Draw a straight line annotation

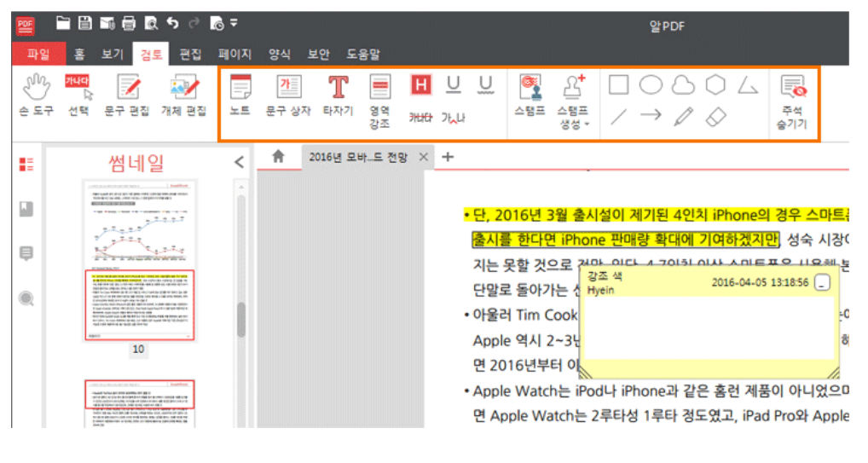coord(618,117)
